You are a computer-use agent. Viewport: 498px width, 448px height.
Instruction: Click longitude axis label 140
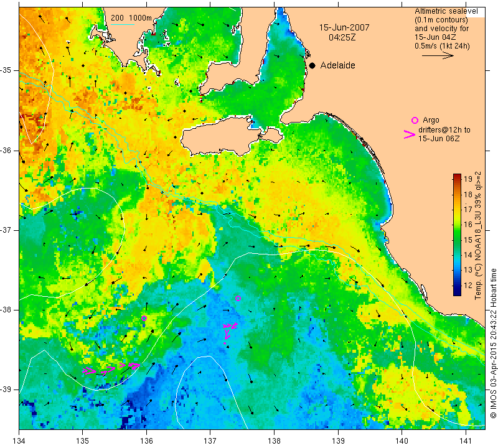coord(402,441)
